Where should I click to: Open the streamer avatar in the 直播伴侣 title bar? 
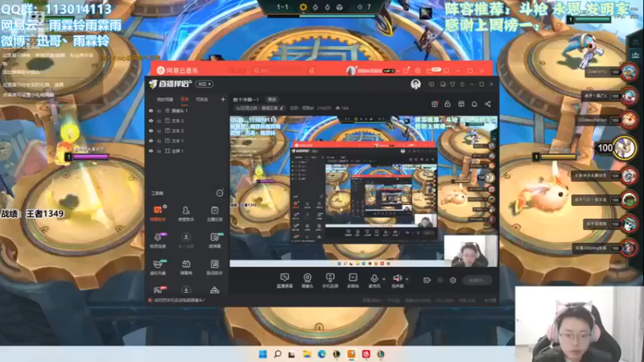click(x=415, y=84)
